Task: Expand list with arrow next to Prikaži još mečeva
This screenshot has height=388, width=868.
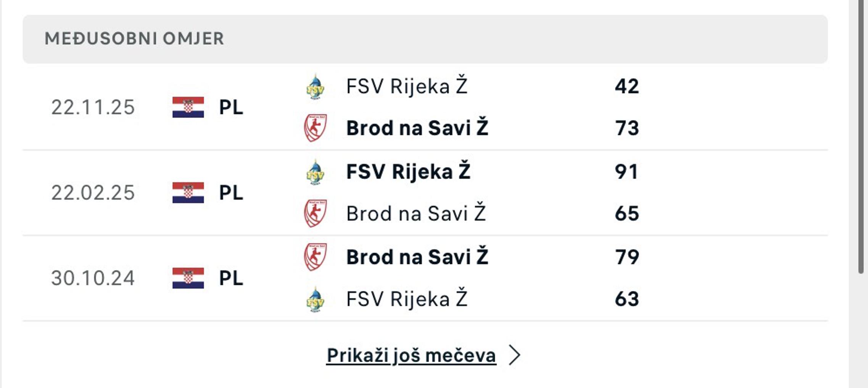Action: 515,355
